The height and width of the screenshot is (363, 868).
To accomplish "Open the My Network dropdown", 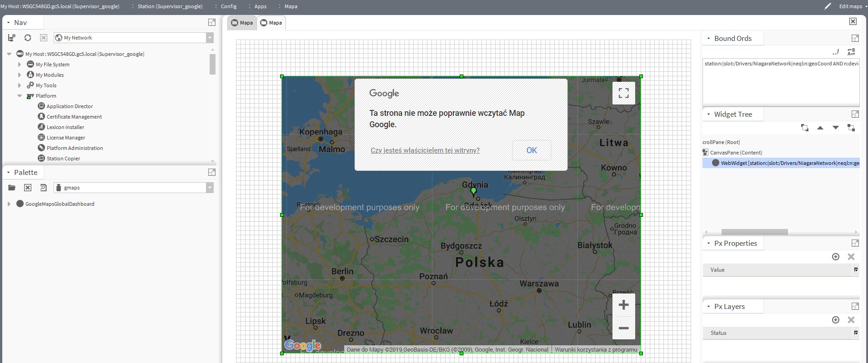I will [x=210, y=38].
